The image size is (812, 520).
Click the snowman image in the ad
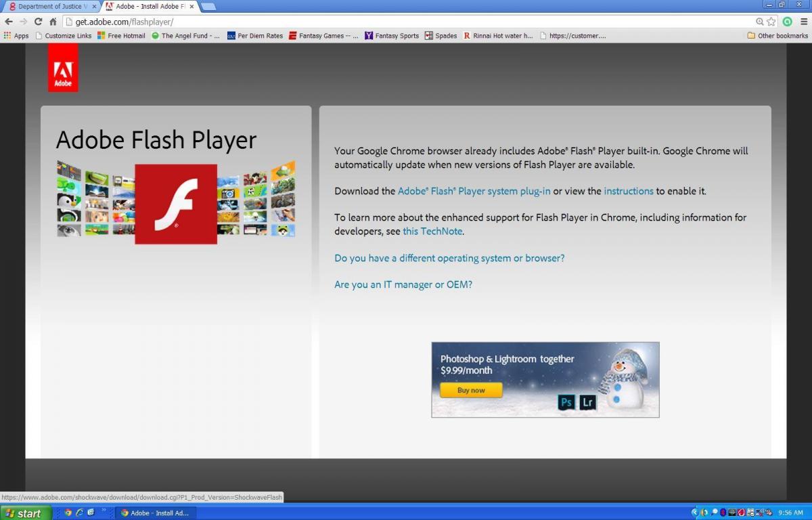tap(623, 378)
